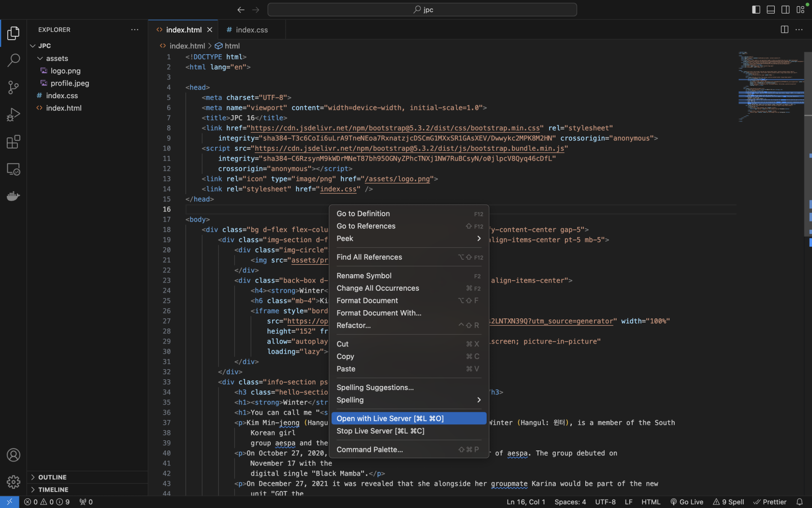Viewport: 812px width, 508px height.
Task: Open the Manage gear icon
Action: [x=13, y=482]
